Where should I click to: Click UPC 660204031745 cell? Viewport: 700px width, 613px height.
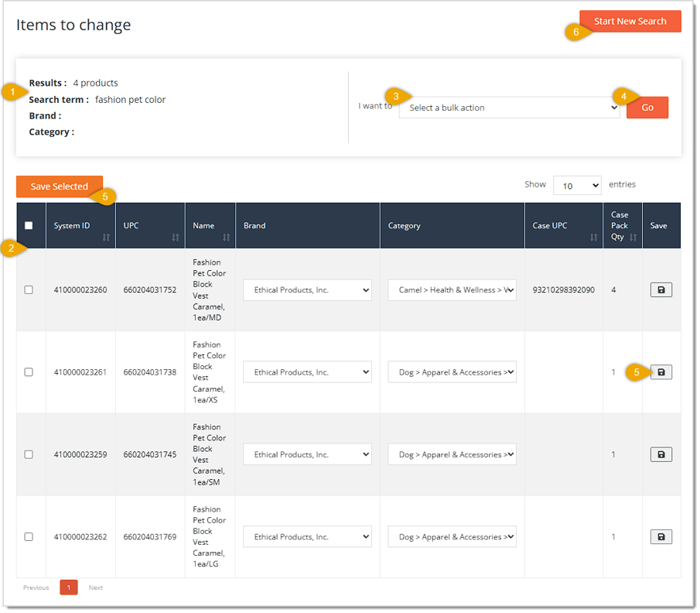[150, 454]
